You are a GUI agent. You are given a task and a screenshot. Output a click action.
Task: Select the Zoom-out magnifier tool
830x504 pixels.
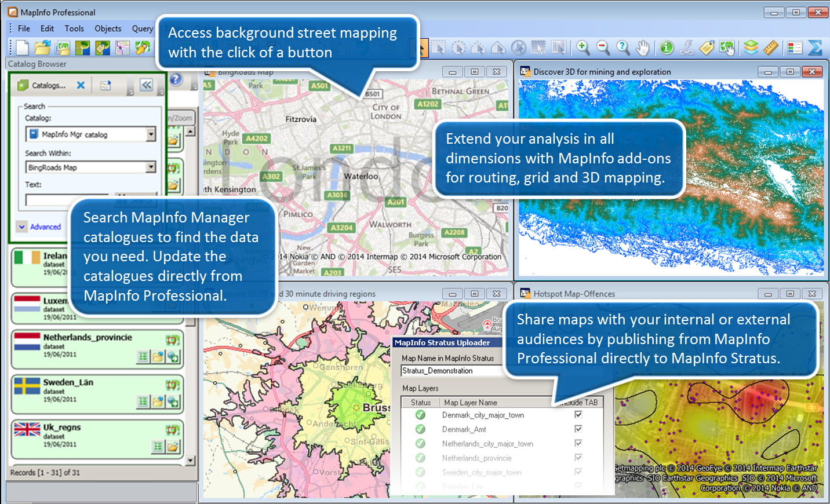tap(603, 48)
